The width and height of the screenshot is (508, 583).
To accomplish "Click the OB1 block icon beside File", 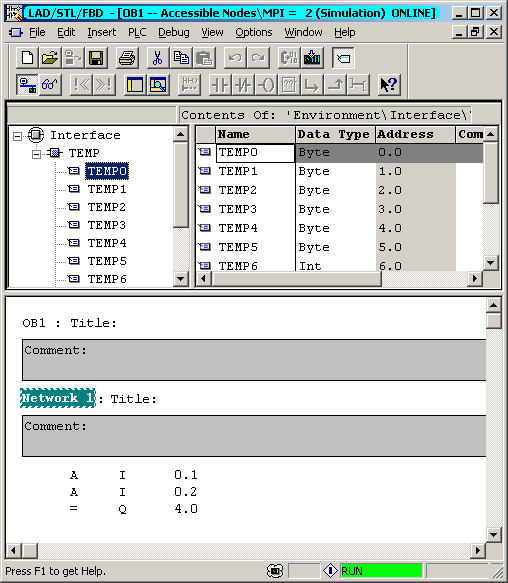I will coord(16,32).
